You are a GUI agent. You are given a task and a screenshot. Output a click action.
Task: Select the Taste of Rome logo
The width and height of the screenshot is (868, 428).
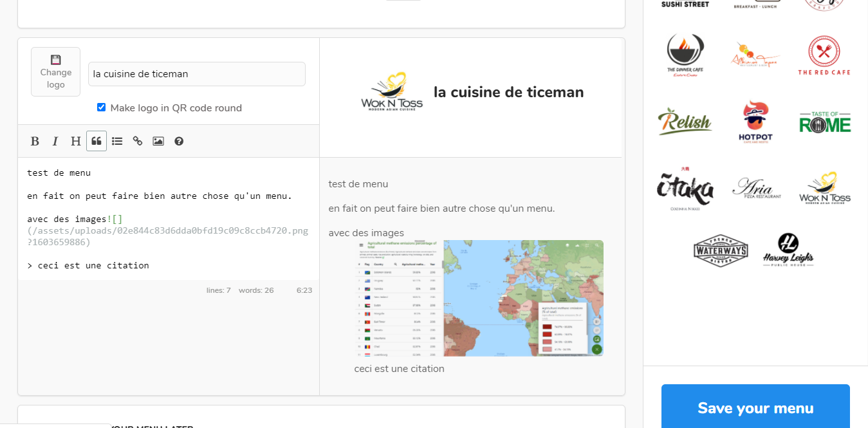click(825, 121)
